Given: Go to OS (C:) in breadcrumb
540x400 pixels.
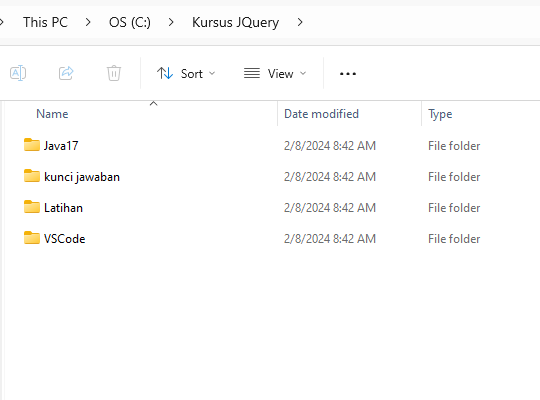Looking at the screenshot, I should tap(129, 22).
